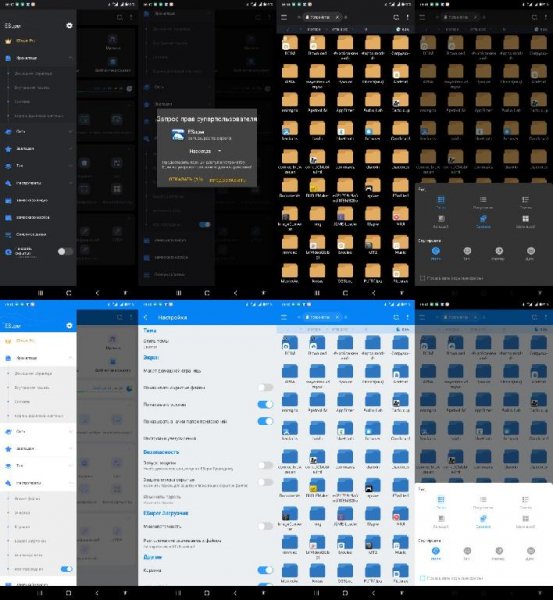Tap home button under the light settings screen
Image resolution: width=553 pixels, height=600 pixels.
pyautogui.click(x=207, y=593)
